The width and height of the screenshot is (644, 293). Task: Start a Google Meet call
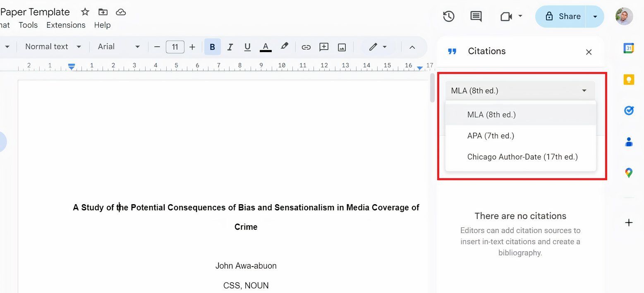506,17
